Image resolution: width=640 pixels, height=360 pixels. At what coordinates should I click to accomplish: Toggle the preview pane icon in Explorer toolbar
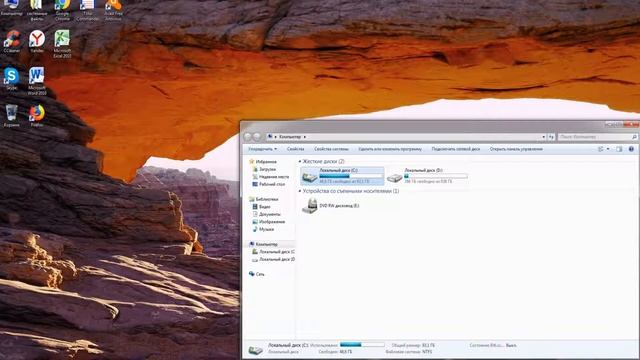coord(619,149)
